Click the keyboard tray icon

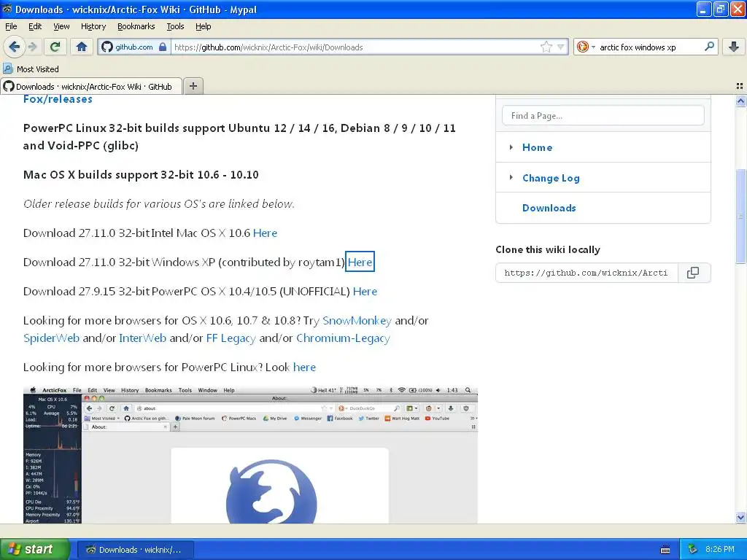[x=665, y=550]
